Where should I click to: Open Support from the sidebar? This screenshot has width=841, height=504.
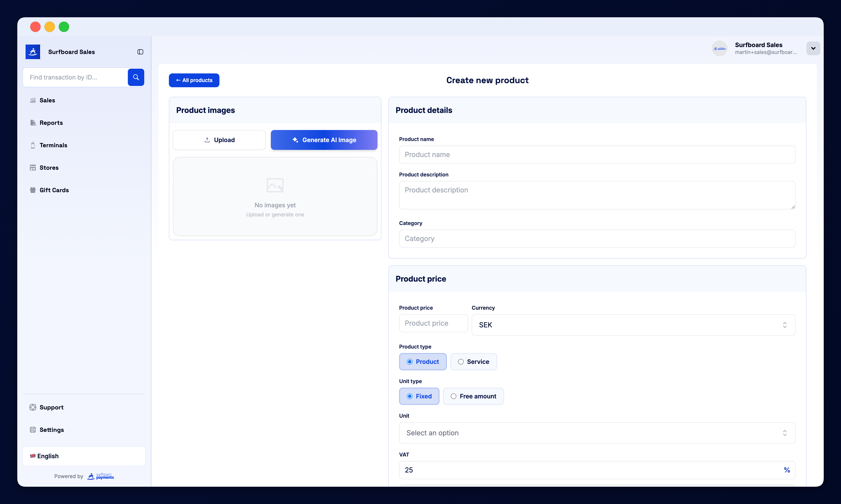[x=51, y=407]
